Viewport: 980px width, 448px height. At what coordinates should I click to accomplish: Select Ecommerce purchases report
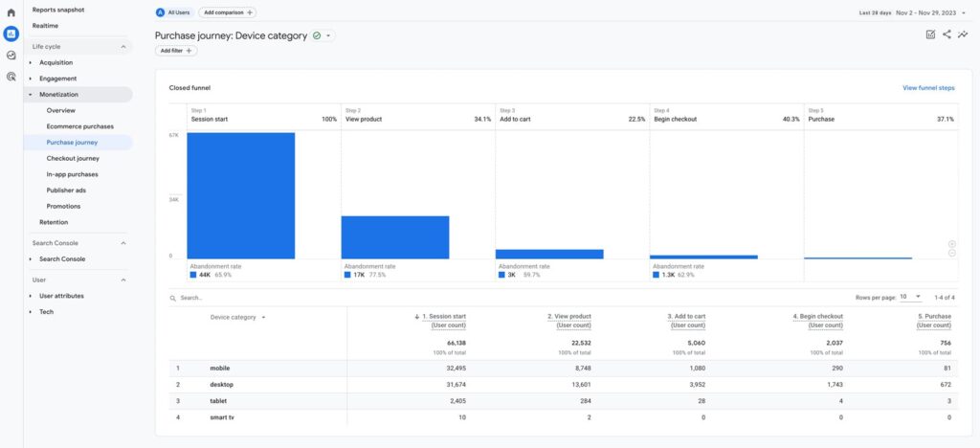click(x=79, y=126)
